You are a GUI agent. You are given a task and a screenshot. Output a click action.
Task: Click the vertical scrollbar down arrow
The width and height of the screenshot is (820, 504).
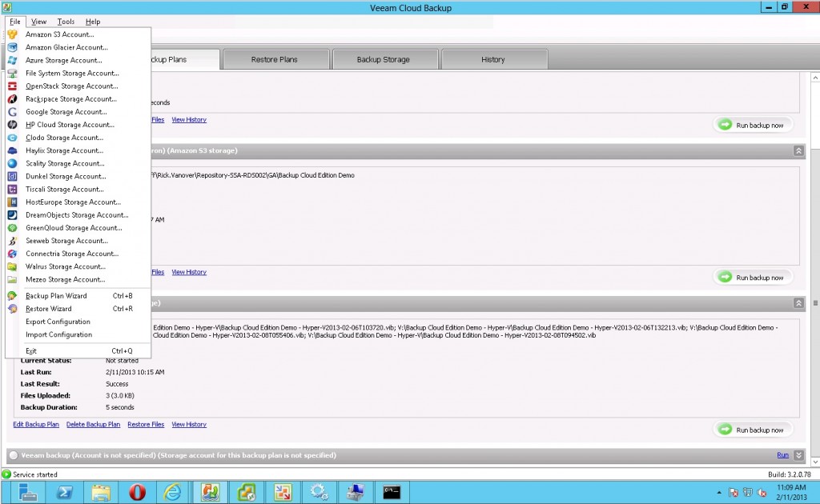[x=815, y=462]
